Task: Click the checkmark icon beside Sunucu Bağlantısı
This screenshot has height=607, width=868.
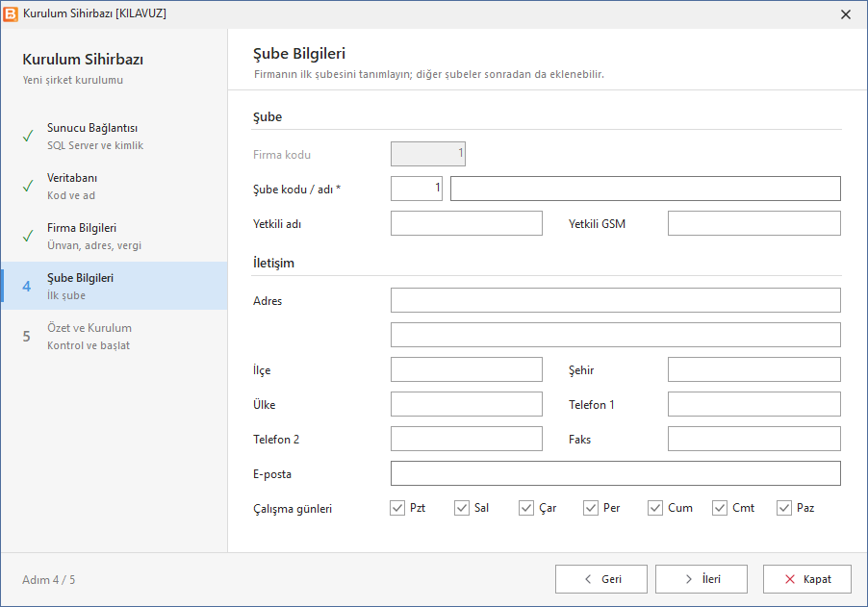Action: click(28, 137)
